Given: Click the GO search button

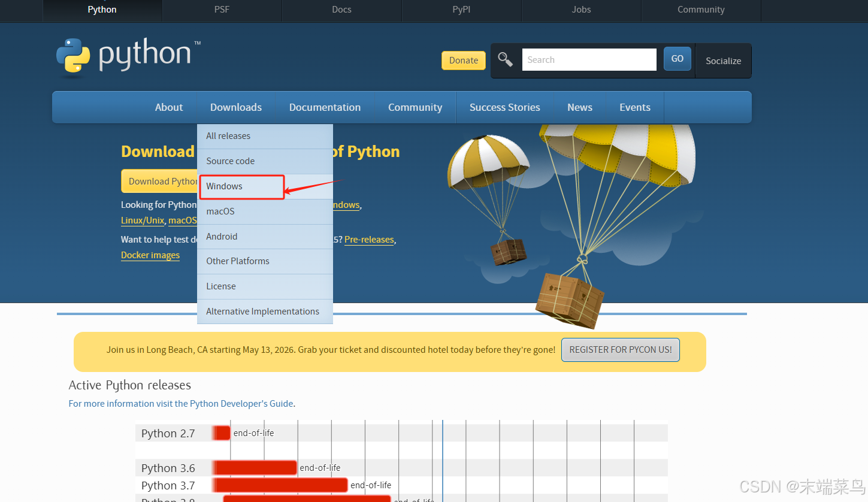Looking at the screenshot, I should pos(678,59).
